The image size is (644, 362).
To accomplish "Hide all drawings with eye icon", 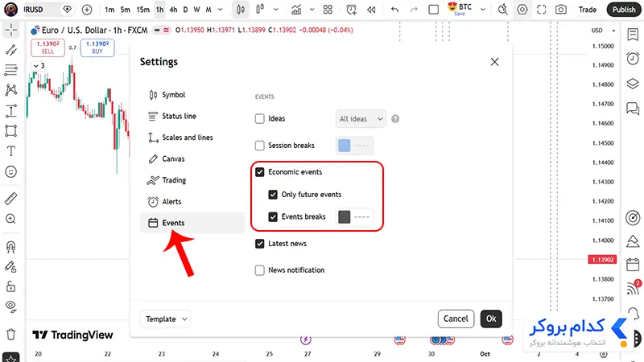I will (x=11, y=306).
